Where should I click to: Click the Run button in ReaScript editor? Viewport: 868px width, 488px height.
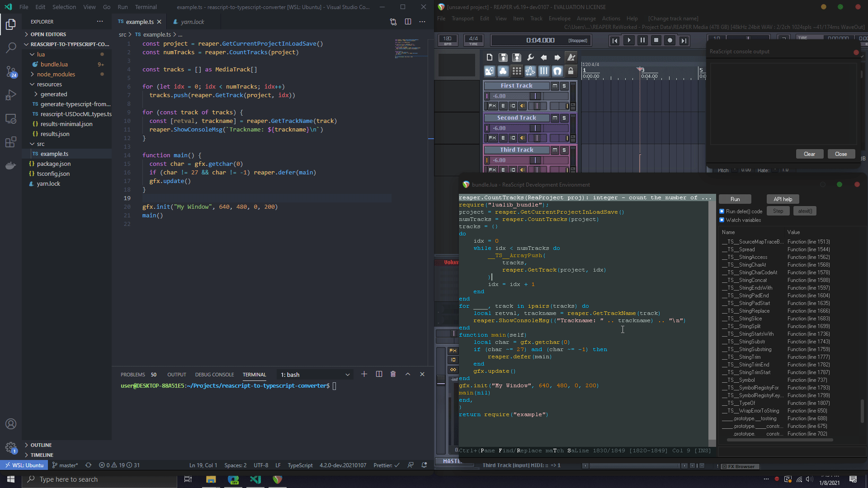(735, 199)
